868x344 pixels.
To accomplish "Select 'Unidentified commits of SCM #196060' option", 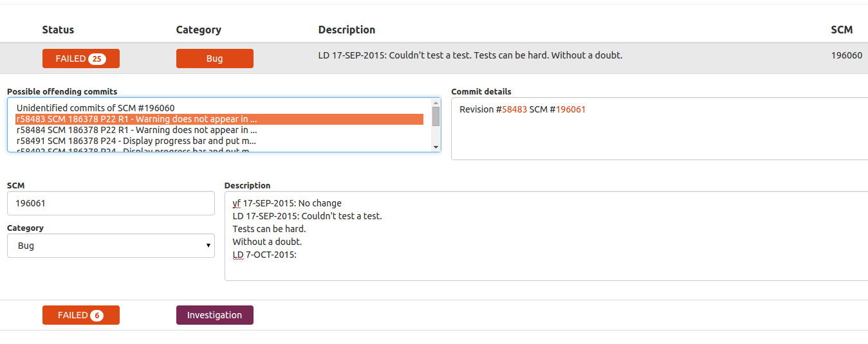I will pyautogui.click(x=96, y=108).
